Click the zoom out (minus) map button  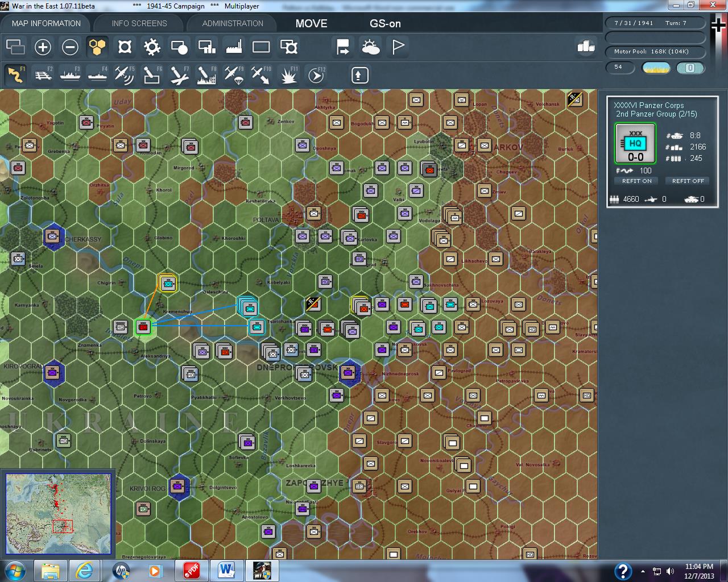(x=70, y=47)
